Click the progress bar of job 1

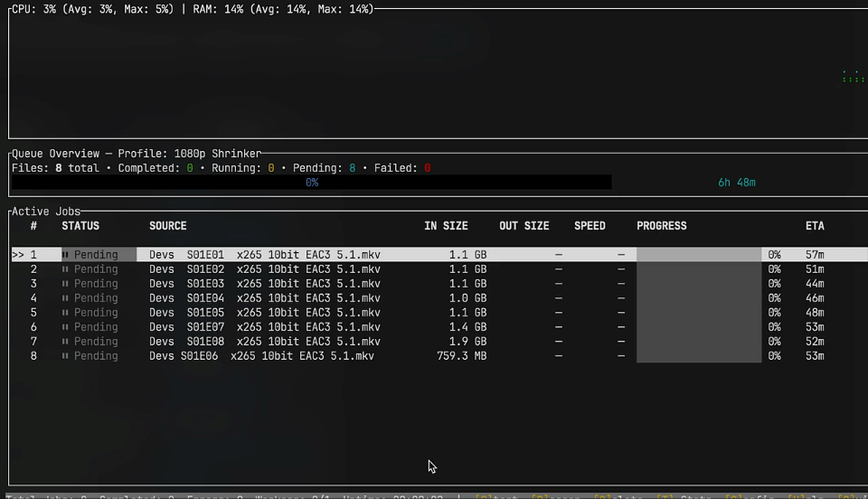coord(699,255)
